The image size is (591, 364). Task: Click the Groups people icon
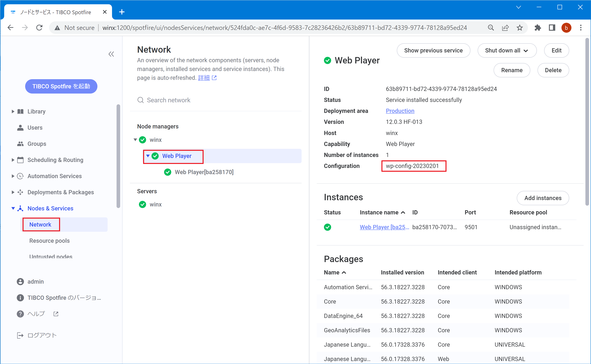tap(21, 144)
